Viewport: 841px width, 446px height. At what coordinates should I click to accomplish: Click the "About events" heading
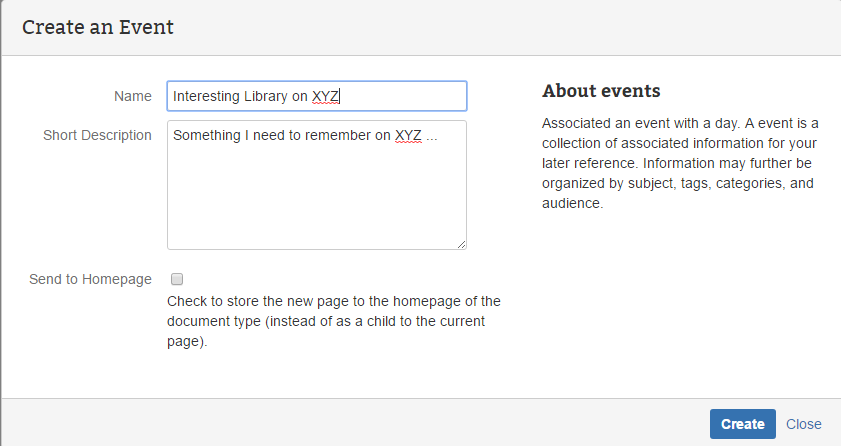tap(601, 91)
